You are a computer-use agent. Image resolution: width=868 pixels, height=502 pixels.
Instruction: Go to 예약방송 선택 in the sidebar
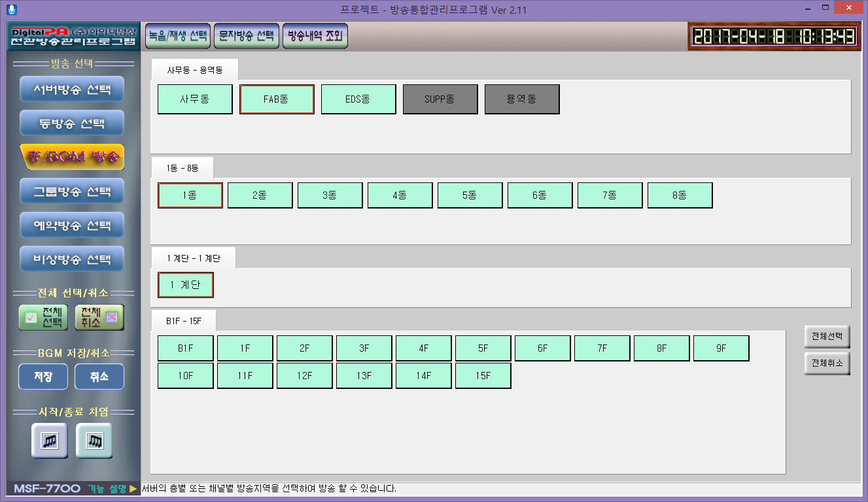72,226
